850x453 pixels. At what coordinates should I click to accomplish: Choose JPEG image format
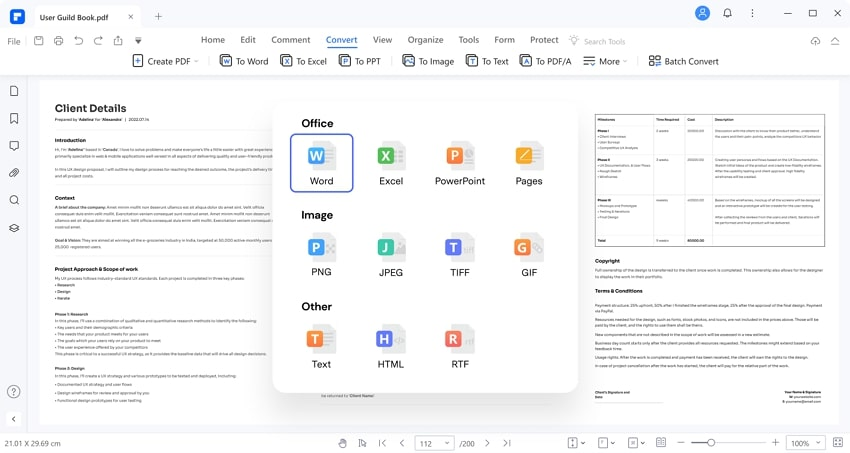click(391, 255)
